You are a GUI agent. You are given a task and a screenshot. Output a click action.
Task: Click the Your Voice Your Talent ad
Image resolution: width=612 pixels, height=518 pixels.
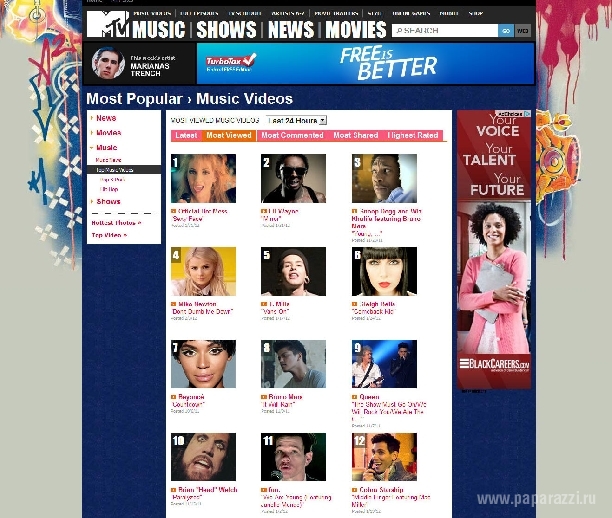494,250
